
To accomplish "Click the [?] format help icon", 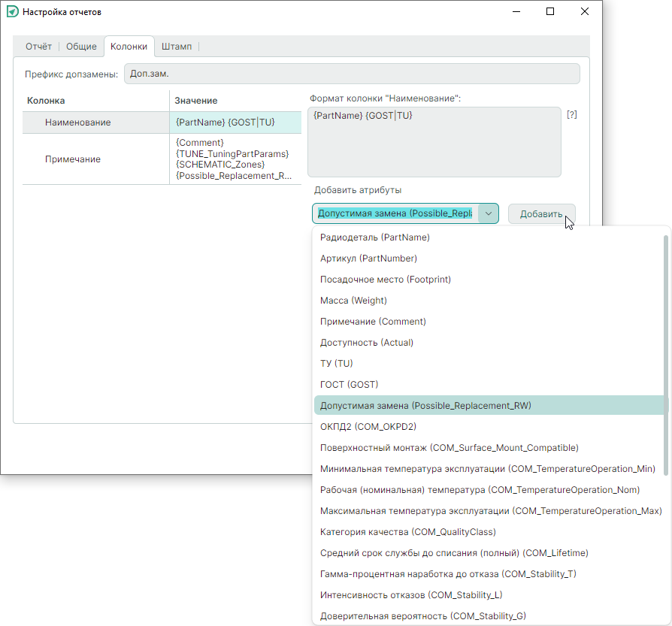I will tap(571, 115).
